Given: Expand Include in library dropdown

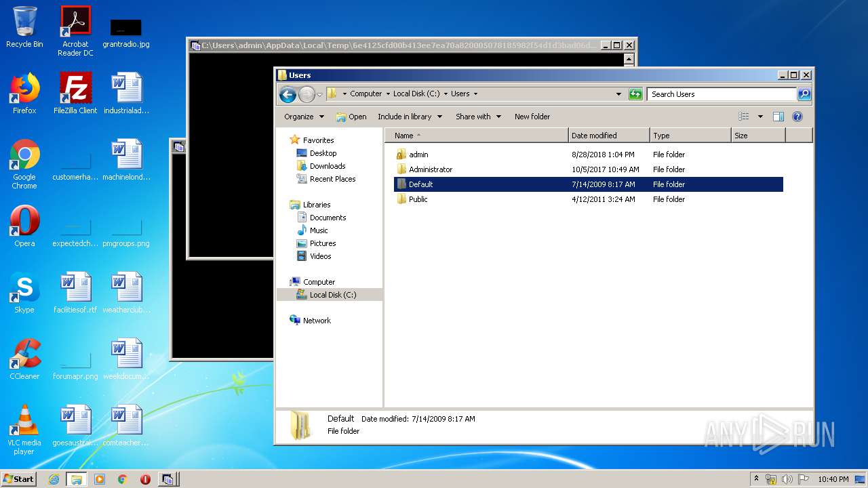Looking at the screenshot, I should coord(410,117).
